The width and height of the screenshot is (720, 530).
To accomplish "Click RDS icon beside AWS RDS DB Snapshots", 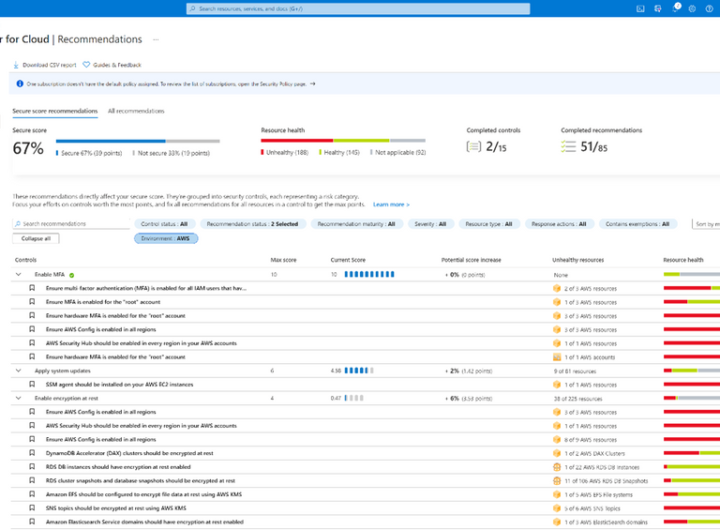I will tap(557, 481).
